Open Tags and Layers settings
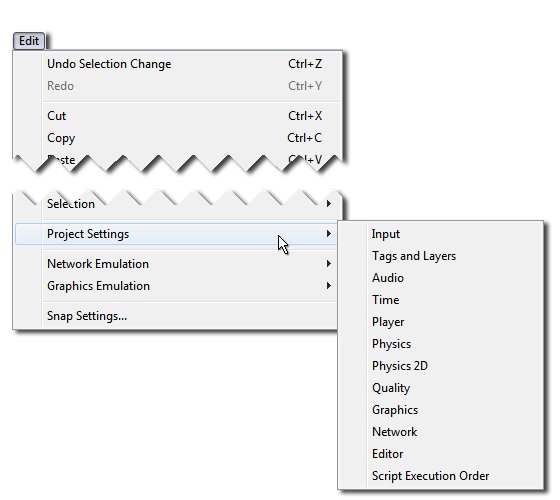This screenshot has height=500, width=560. pyautogui.click(x=440, y=256)
